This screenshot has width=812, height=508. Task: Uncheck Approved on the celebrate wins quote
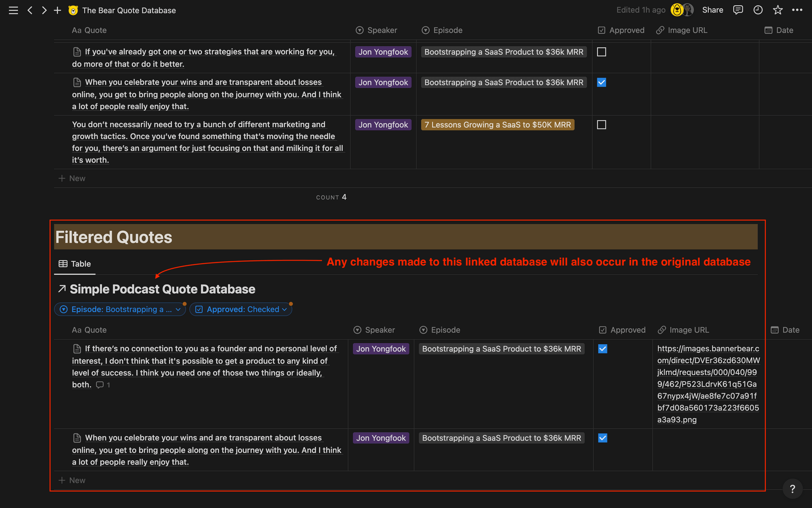601,82
